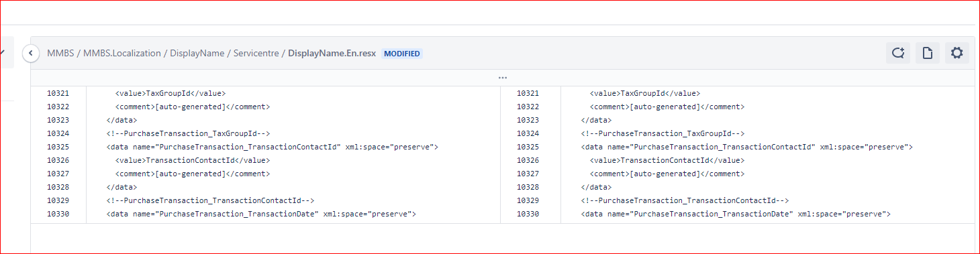
Task: Select line number 10329 in right pane
Action: (x=528, y=200)
